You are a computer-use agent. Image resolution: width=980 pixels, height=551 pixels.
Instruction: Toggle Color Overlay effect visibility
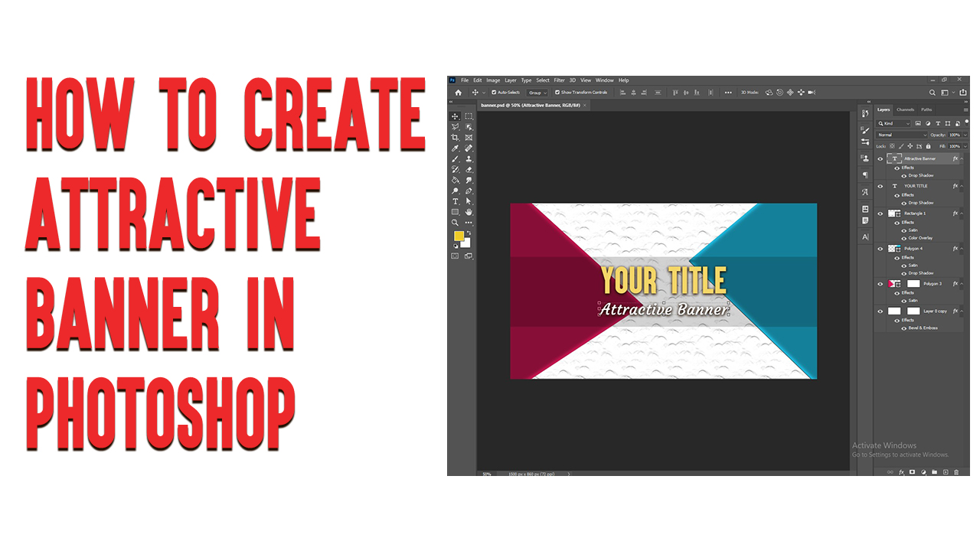tap(904, 238)
